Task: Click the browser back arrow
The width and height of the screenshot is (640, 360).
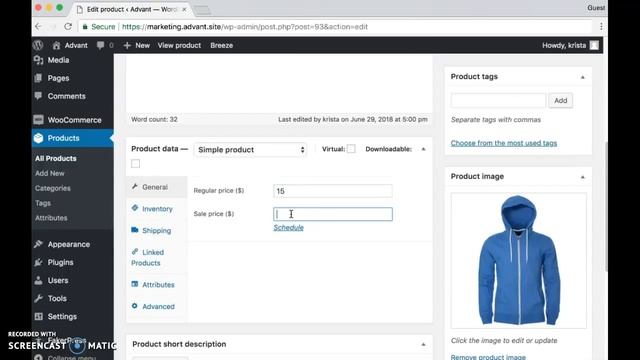Action: tap(38, 27)
